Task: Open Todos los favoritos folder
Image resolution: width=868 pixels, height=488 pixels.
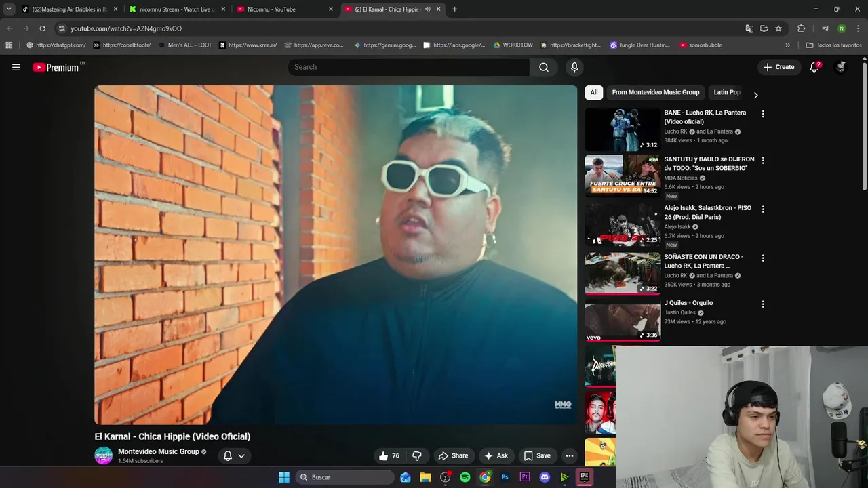Action: pyautogui.click(x=833, y=45)
